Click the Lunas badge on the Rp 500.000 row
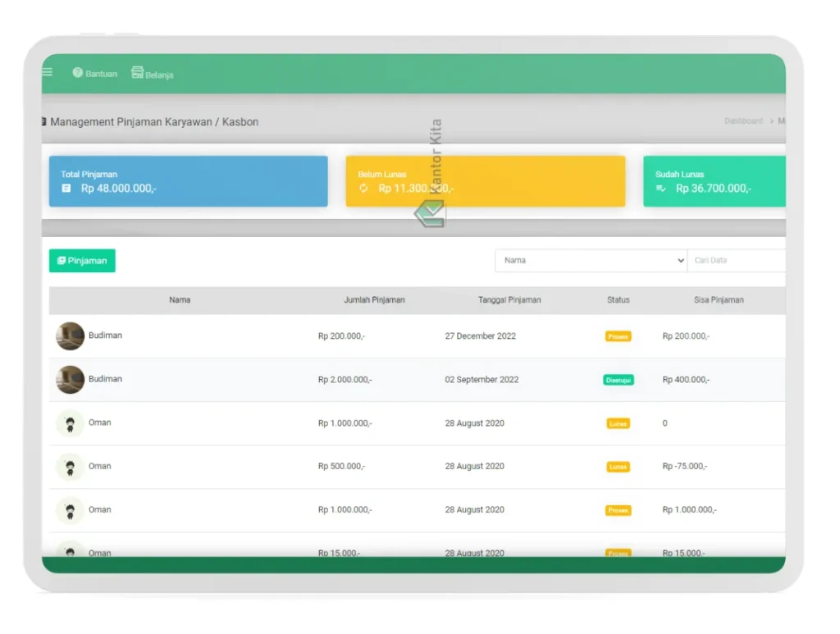This screenshot has width=840, height=634. click(619, 467)
